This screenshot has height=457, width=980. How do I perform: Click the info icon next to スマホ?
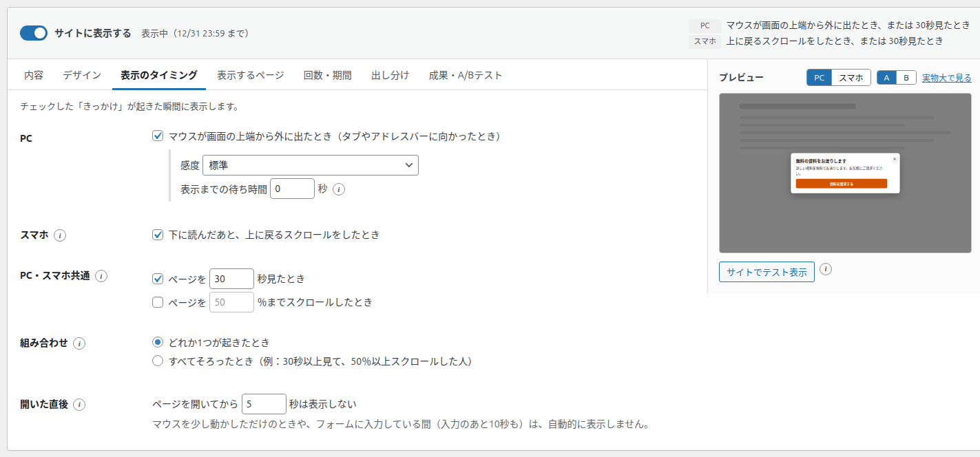pyautogui.click(x=60, y=235)
